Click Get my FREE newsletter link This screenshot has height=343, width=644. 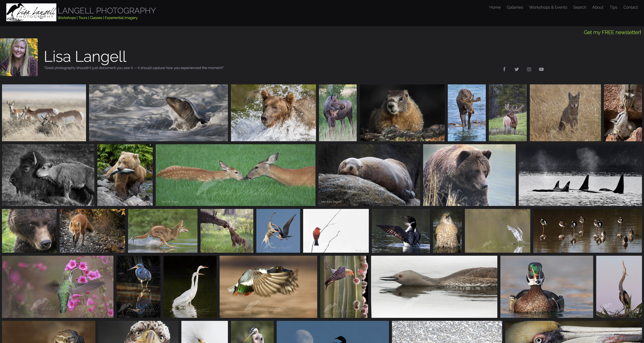(x=612, y=32)
